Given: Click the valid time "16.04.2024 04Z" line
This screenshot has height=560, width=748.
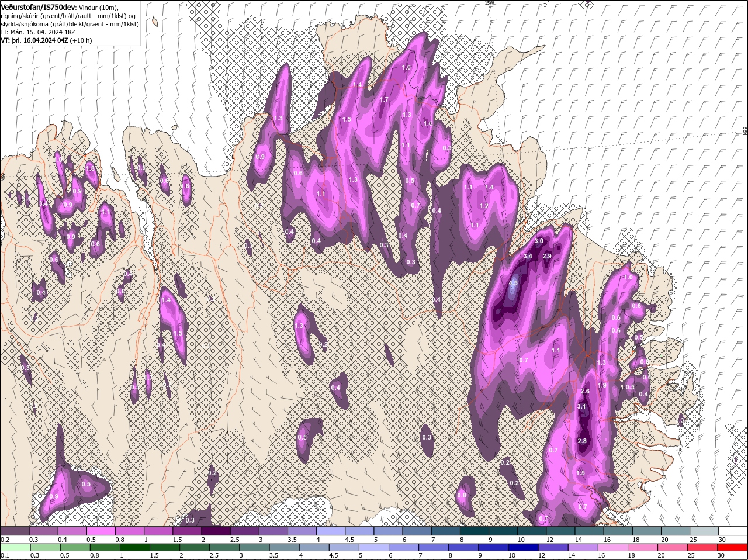Looking at the screenshot, I should [47, 40].
